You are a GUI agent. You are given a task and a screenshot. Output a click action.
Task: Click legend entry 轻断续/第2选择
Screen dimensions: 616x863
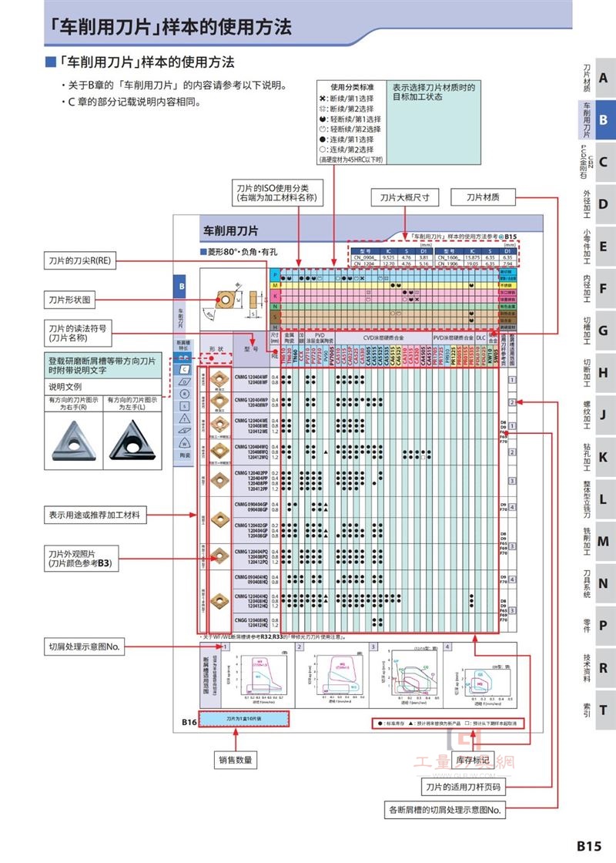(x=350, y=129)
